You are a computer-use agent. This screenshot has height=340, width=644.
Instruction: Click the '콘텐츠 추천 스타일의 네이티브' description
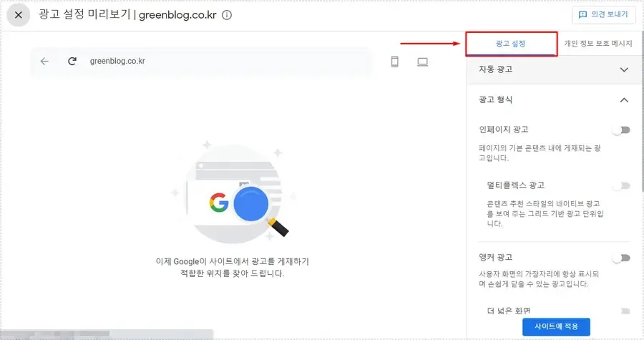[x=545, y=214]
